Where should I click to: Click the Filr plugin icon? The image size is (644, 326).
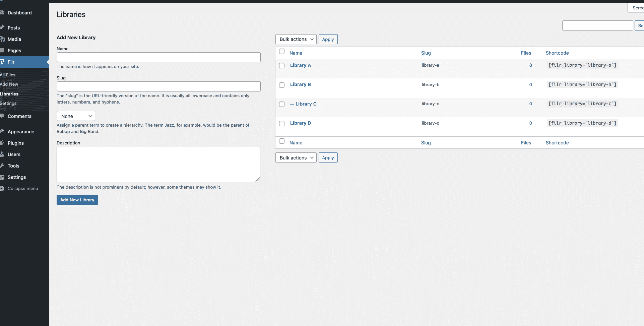[x=2, y=62]
